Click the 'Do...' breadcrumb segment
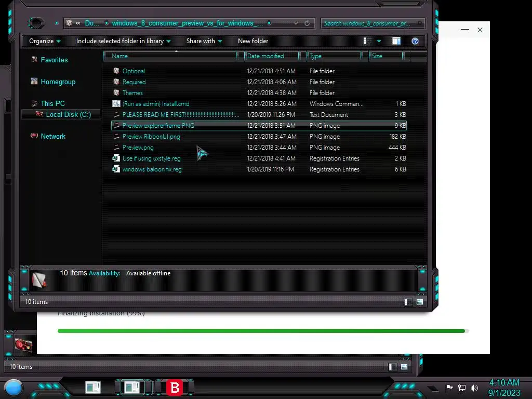This screenshot has height=399, width=532. pyautogui.click(x=92, y=23)
